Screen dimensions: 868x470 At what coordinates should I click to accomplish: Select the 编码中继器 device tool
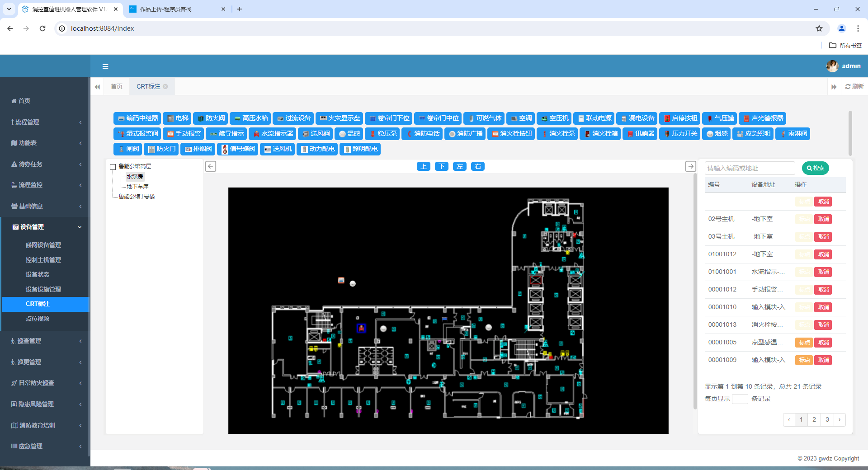[x=137, y=118]
